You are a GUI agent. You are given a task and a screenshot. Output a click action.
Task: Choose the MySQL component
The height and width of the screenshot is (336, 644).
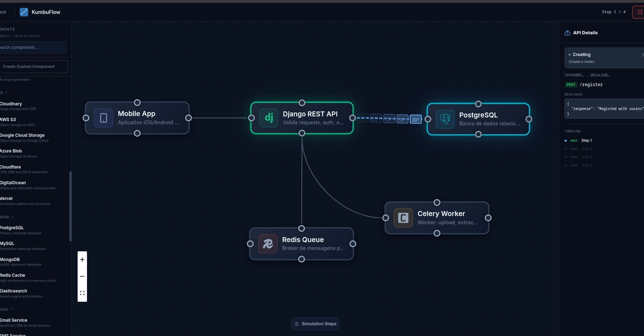point(34,246)
